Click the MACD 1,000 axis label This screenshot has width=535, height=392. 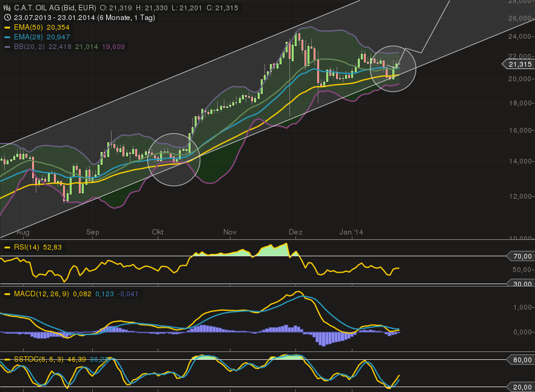(x=522, y=307)
